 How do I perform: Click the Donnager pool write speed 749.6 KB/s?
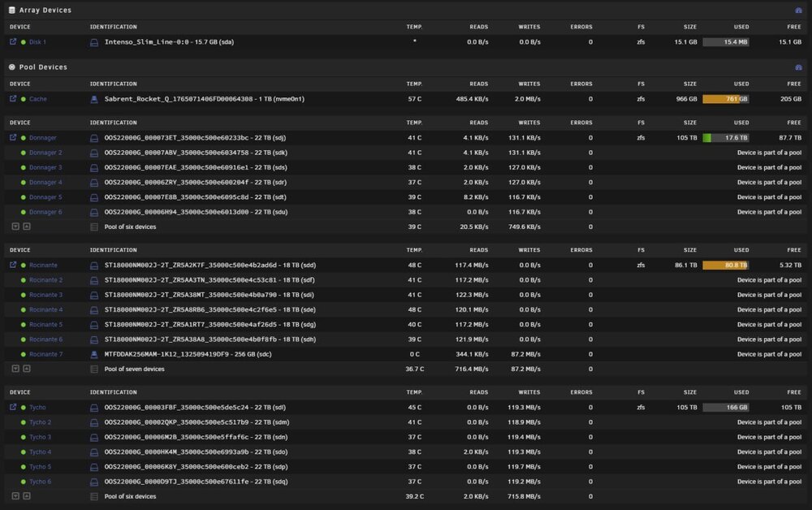(524, 227)
